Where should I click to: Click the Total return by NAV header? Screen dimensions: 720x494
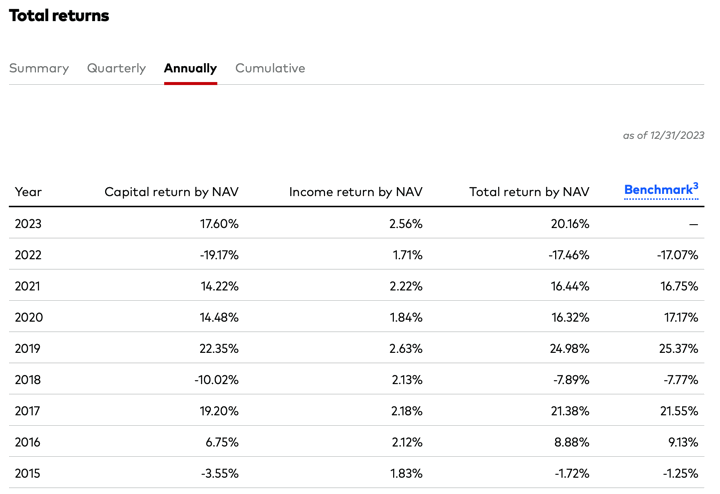[529, 192]
